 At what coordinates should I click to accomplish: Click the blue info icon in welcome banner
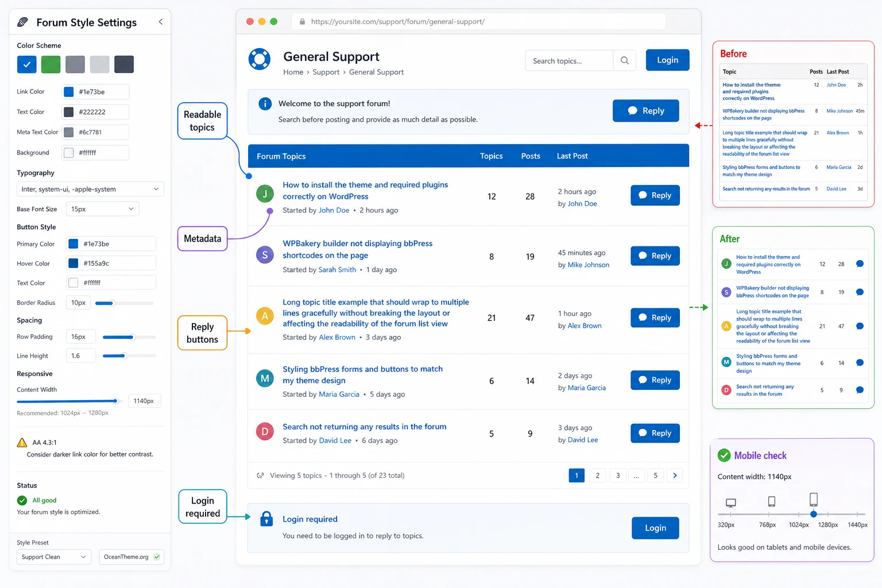[265, 104]
